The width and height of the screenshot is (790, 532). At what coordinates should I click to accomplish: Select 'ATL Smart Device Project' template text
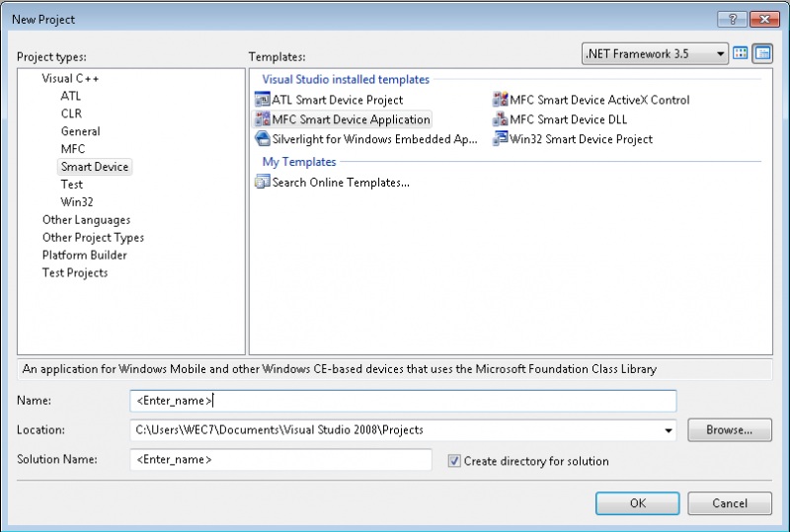pos(338,100)
